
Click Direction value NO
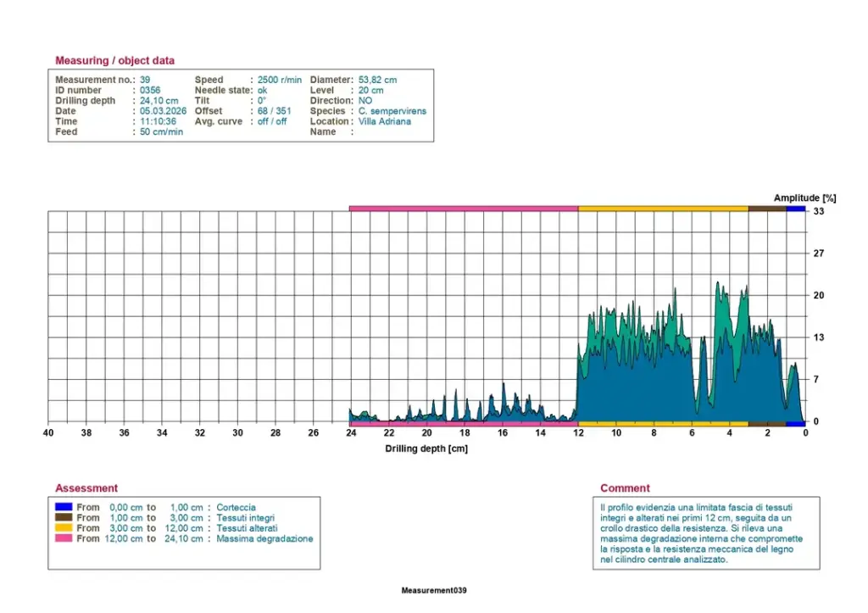pyautogui.click(x=365, y=101)
